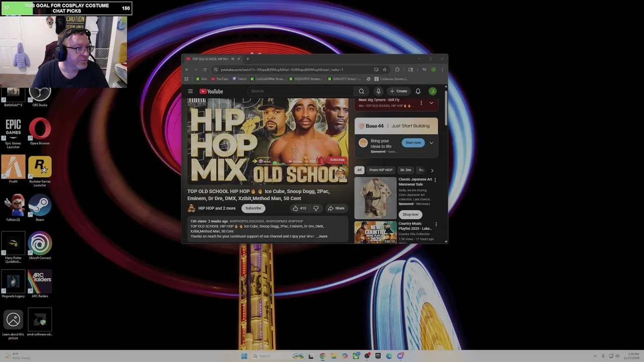Open the Kick bookmark
644x362 pixels.
pyautogui.click(x=201, y=79)
